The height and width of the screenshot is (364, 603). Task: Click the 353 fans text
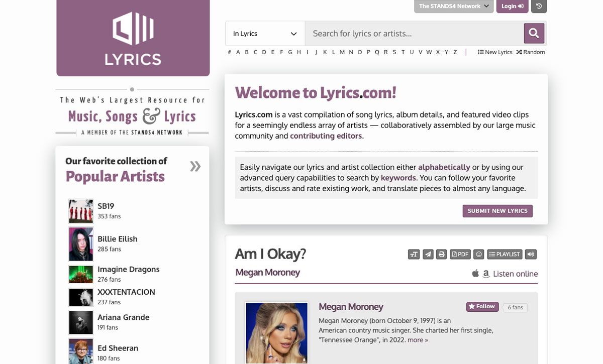109,216
